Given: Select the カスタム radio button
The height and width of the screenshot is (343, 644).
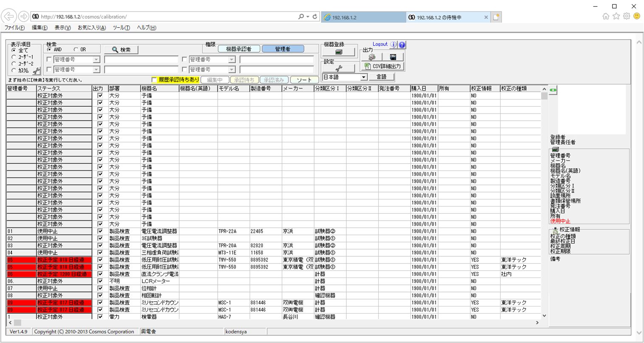Looking at the screenshot, I should (x=14, y=71).
